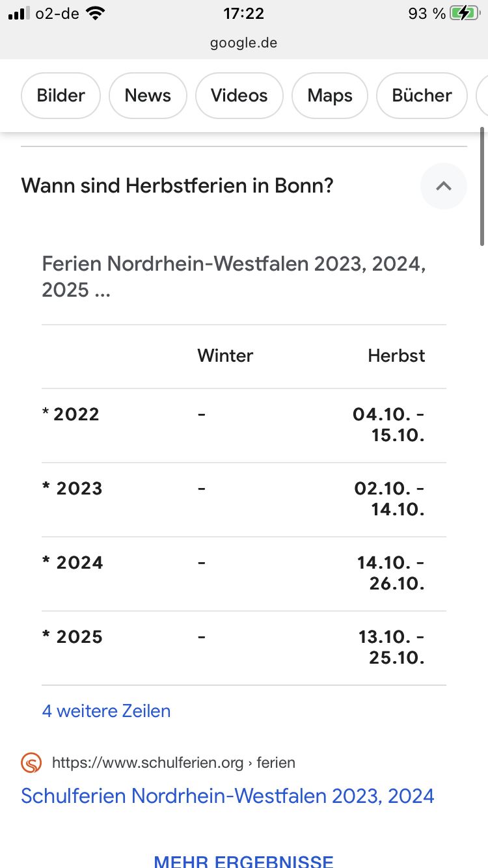Open the News search tab
The height and width of the screenshot is (868, 488).
point(148,96)
